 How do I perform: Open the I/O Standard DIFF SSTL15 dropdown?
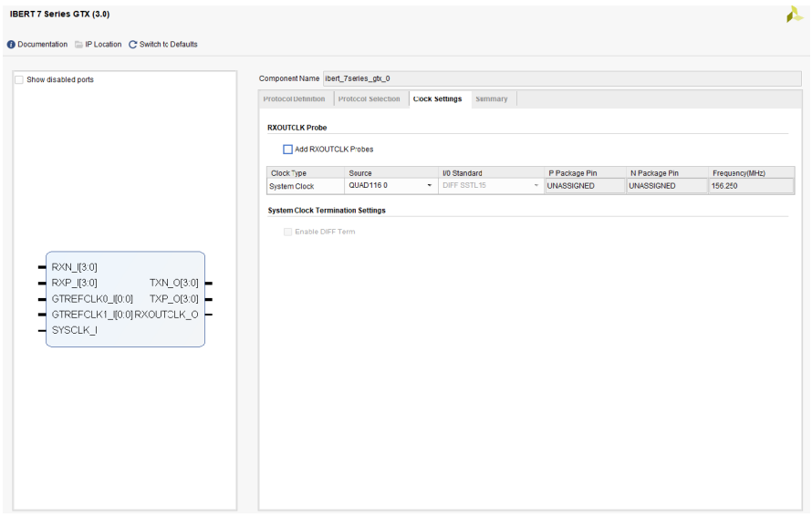click(491, 186)
